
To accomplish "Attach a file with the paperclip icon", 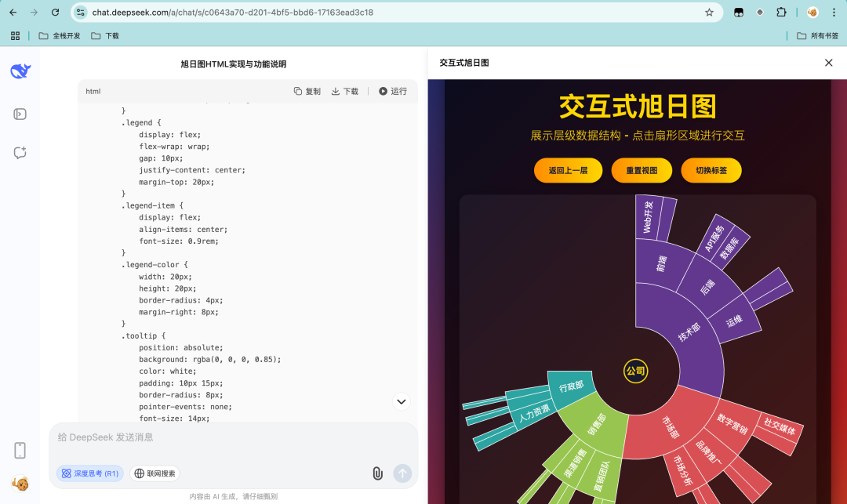I will (x=377, y=473).
